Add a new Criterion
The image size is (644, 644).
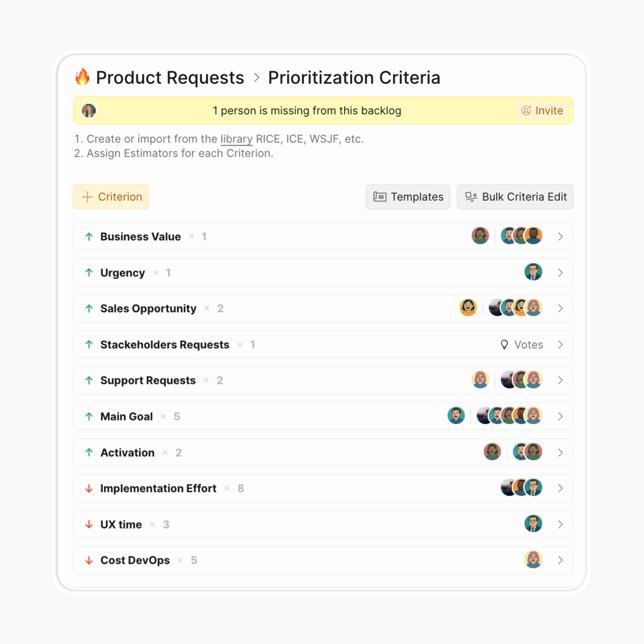(111, 197)
